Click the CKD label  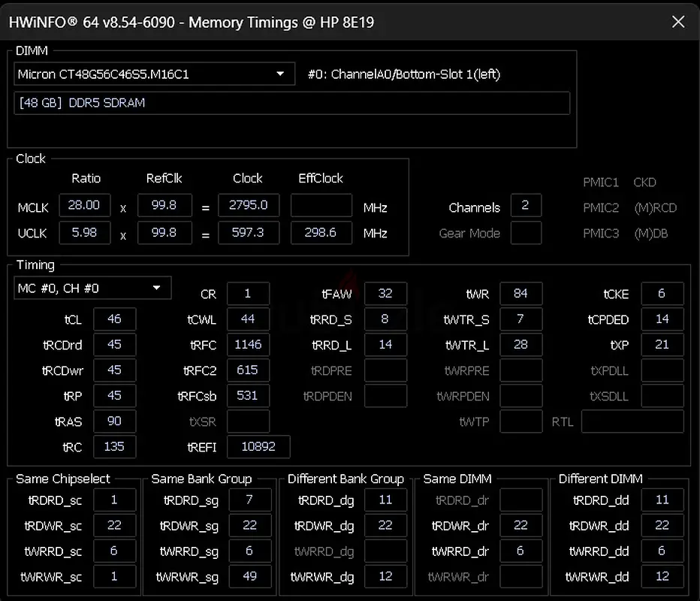click(644, 182)
